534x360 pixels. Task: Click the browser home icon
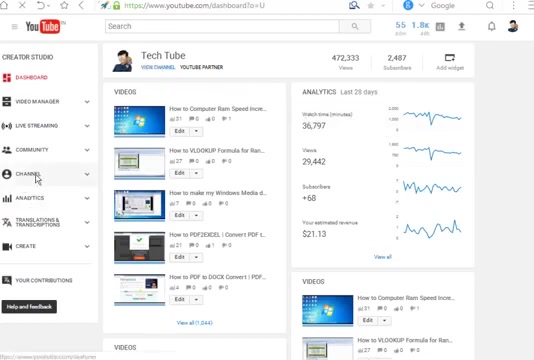tap(4, 5)
